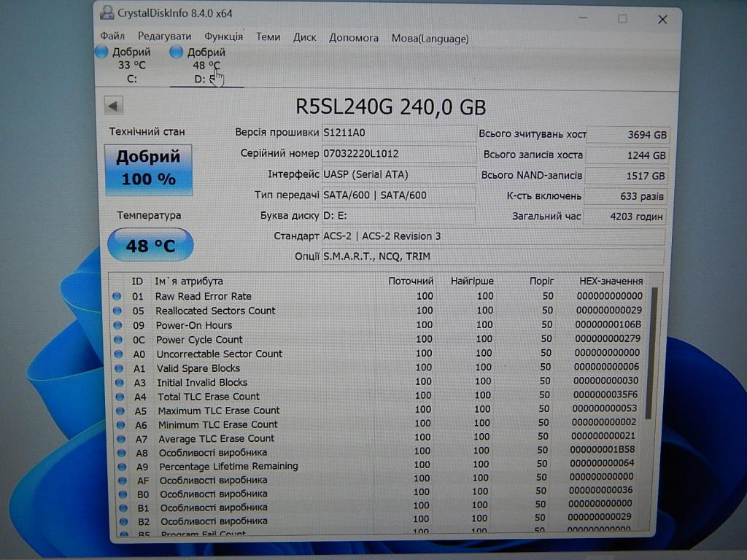The image size is (747, 560).
Task: Select the Total TLC Erase Count attribute name
Action: pos(209,397)
